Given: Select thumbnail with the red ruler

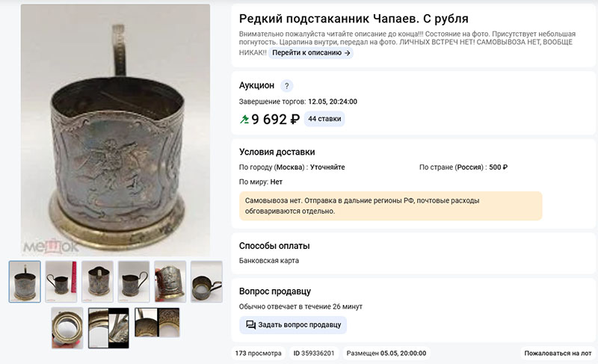Looking at the screenshot, I should click(61, 282).
